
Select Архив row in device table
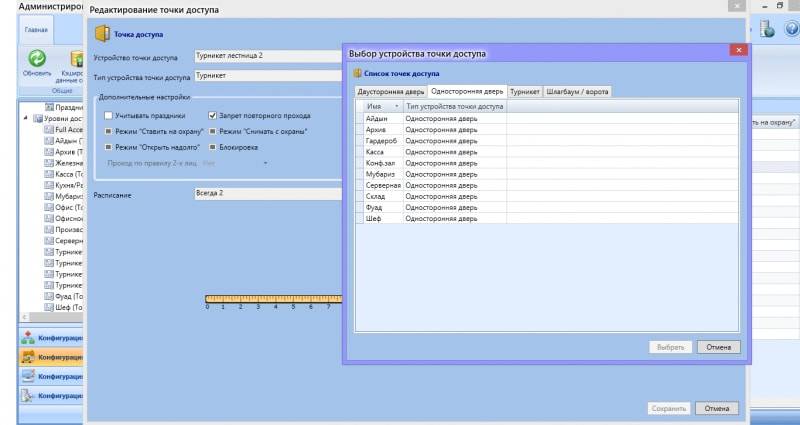click(x=547, y=130)
